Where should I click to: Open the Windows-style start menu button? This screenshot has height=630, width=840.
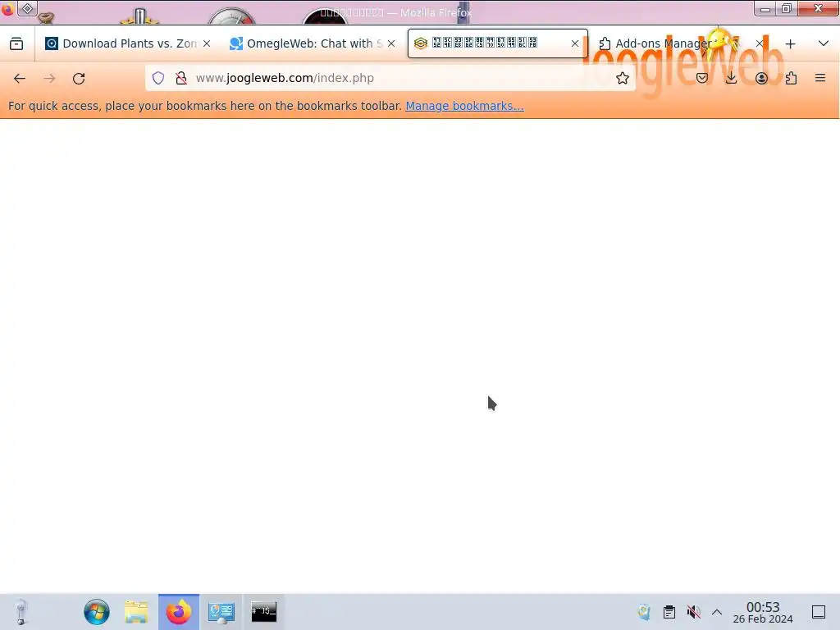point(97,612)
